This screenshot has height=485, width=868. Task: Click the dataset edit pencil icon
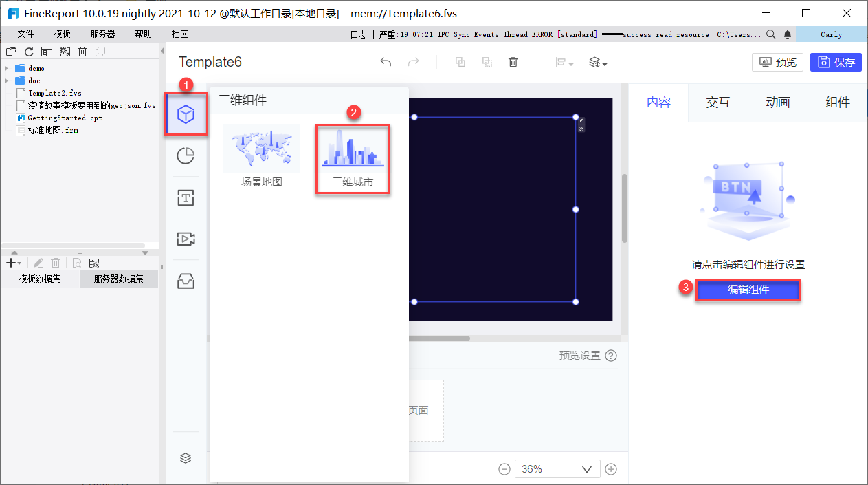pos(38,263)
